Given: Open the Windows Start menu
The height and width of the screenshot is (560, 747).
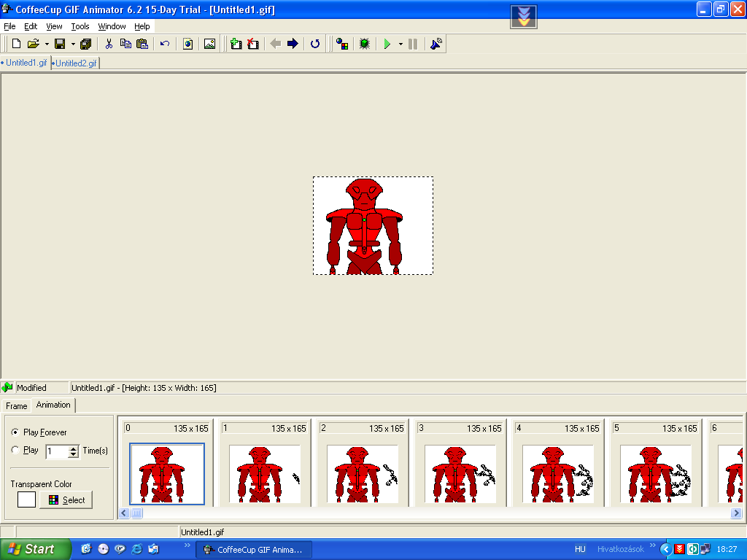Looking at the screenshot, I should pyautogui.click(x=36, y=549).
